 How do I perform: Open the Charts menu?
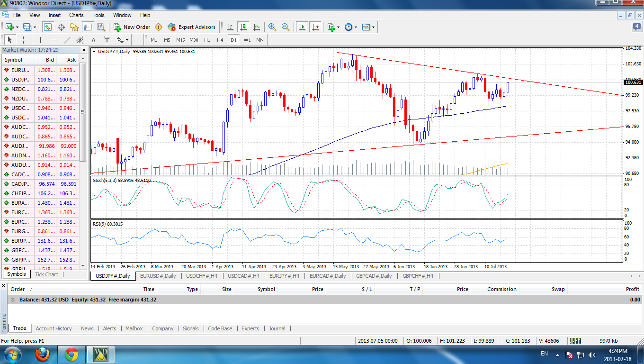pyautogui.click(x=76, y=15)
